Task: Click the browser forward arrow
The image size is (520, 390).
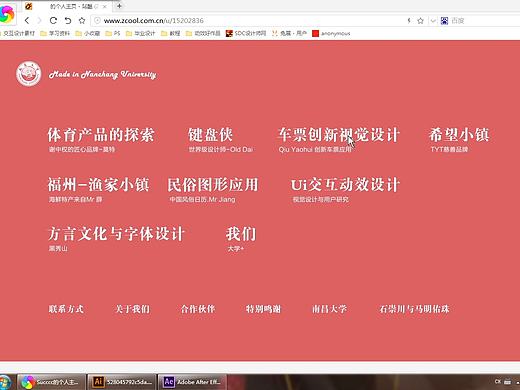Action: tap(39, 21)
